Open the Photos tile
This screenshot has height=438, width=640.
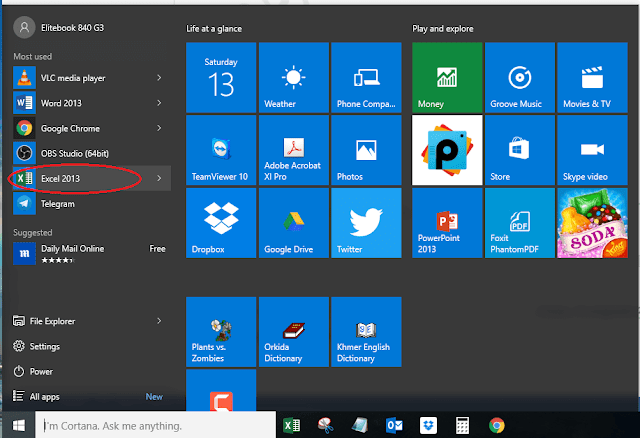pos(366,150)
